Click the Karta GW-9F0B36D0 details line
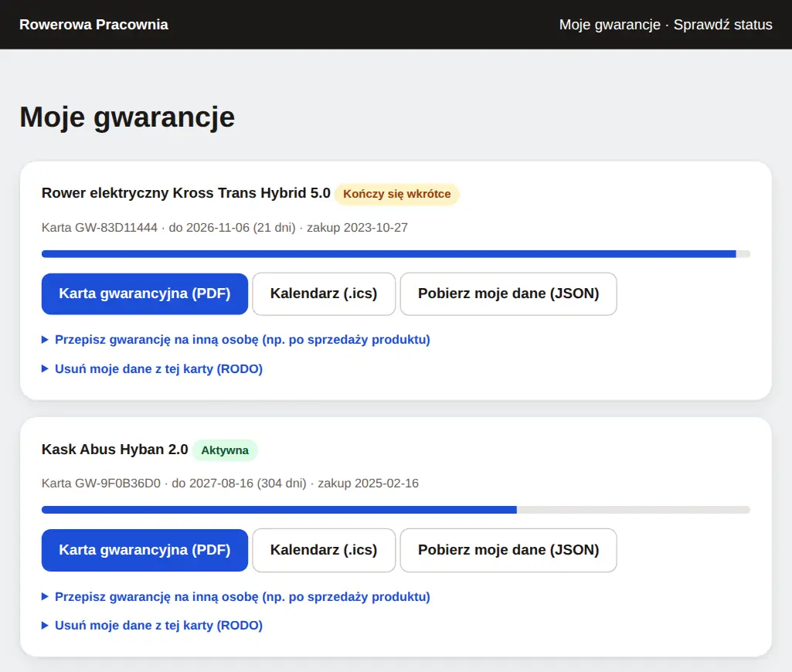This screenshot has width=792, height=672. (229, 484)
